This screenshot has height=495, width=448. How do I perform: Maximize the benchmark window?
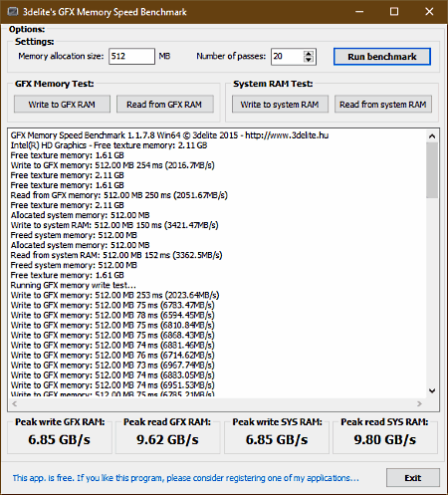pos(394,12)
